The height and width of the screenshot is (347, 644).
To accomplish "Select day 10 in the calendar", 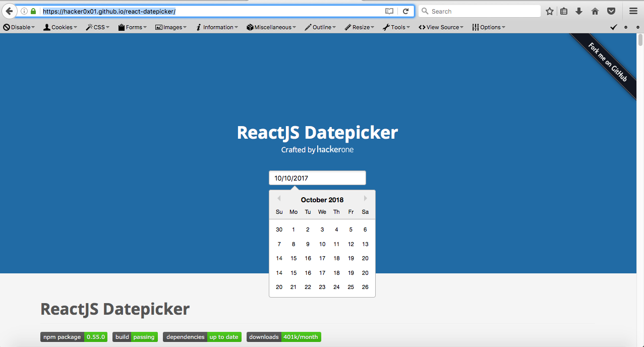I will tap(322, 244).
